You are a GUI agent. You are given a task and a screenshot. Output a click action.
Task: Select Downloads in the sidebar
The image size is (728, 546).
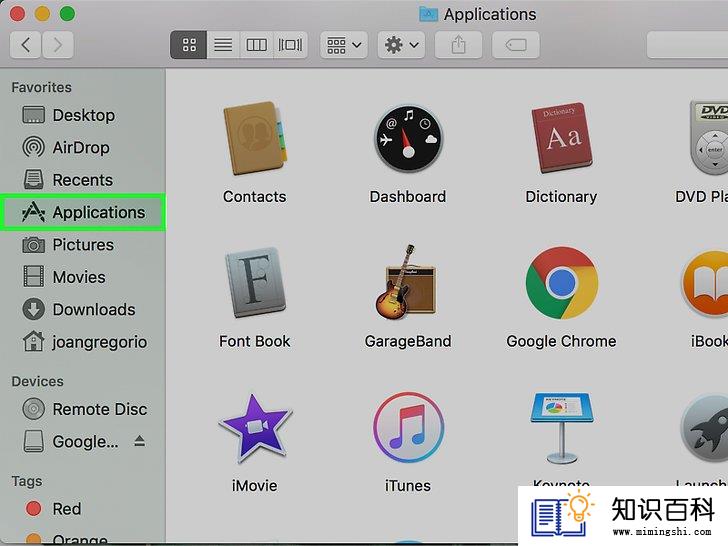pyautogui.click(x=83, y=310)
